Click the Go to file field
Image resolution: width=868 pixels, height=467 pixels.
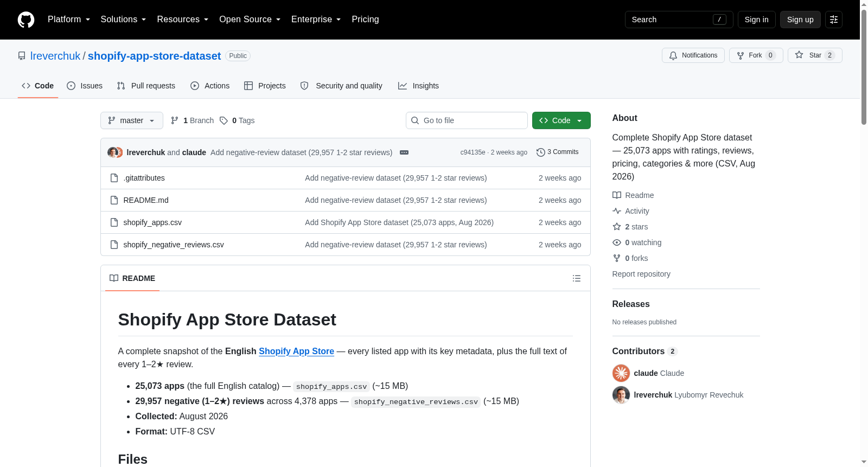467,120
